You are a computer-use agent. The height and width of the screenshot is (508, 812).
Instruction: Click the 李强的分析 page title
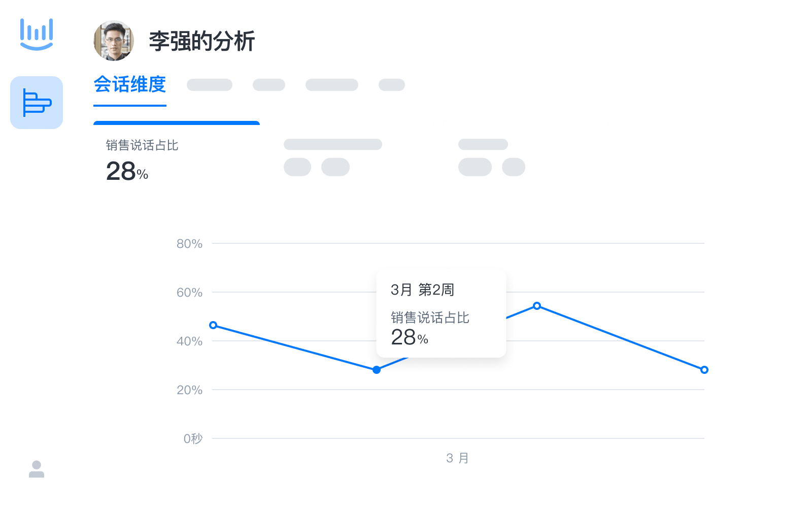click(x=202, y=41)
